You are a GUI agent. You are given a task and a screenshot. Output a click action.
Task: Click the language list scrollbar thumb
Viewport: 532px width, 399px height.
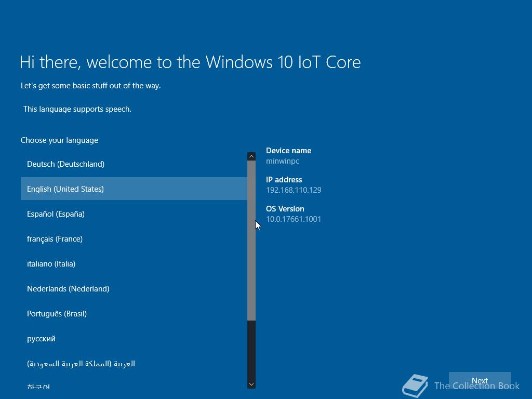251,241
